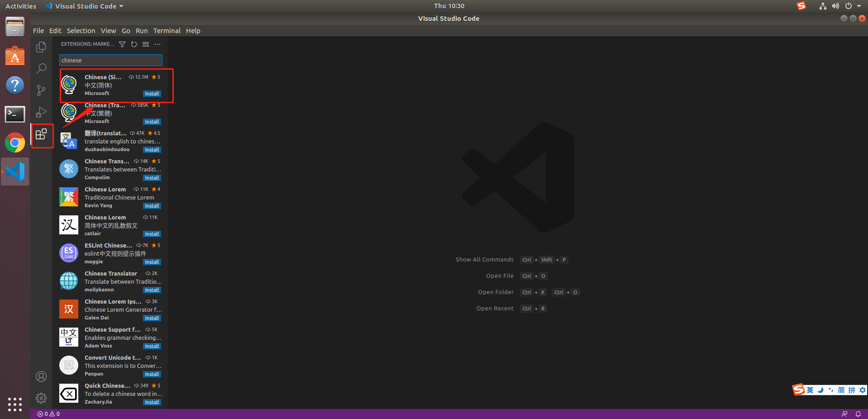Select Quick Chinese extension globe-less row title
868x419 pixels.
pos(107,386)
